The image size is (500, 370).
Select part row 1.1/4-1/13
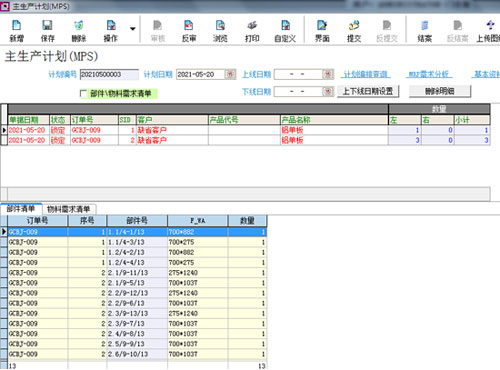click(137, 232)
